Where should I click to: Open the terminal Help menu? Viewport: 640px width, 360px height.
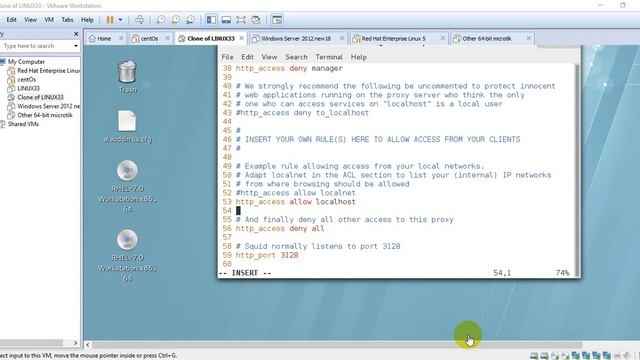(359, 57)
